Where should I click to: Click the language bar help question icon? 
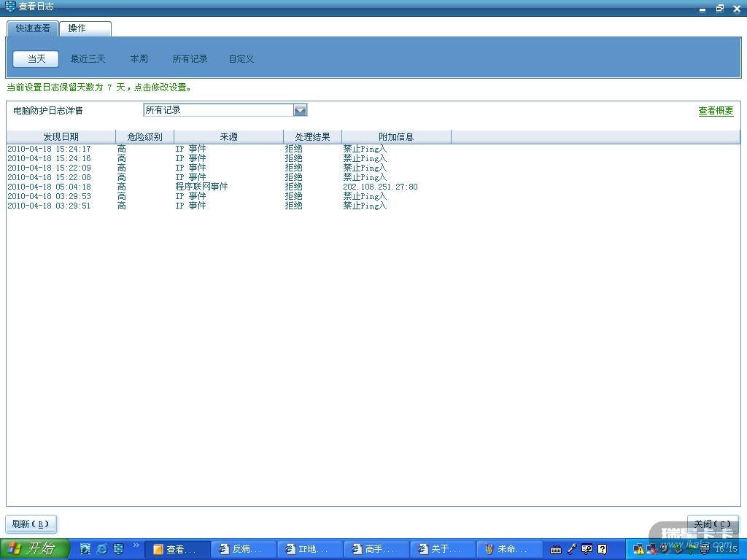click(602, 550)
